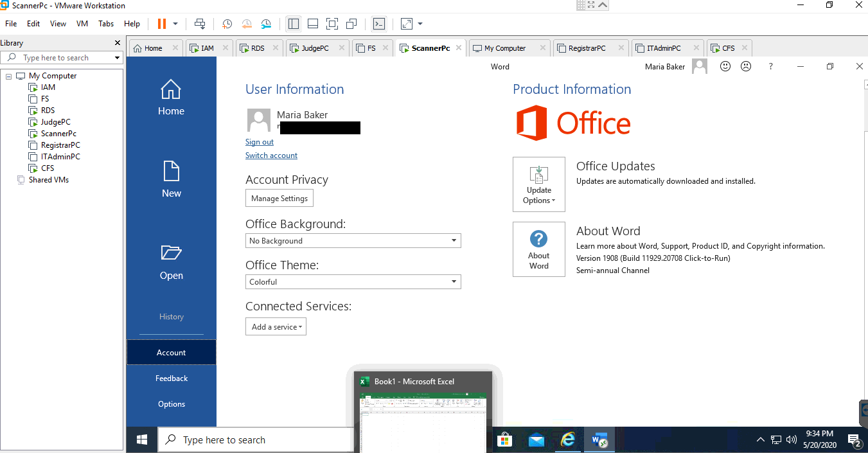Click the Windows taskbar search box
Screen dimensions: 868x453
click(x=255, y=440)
